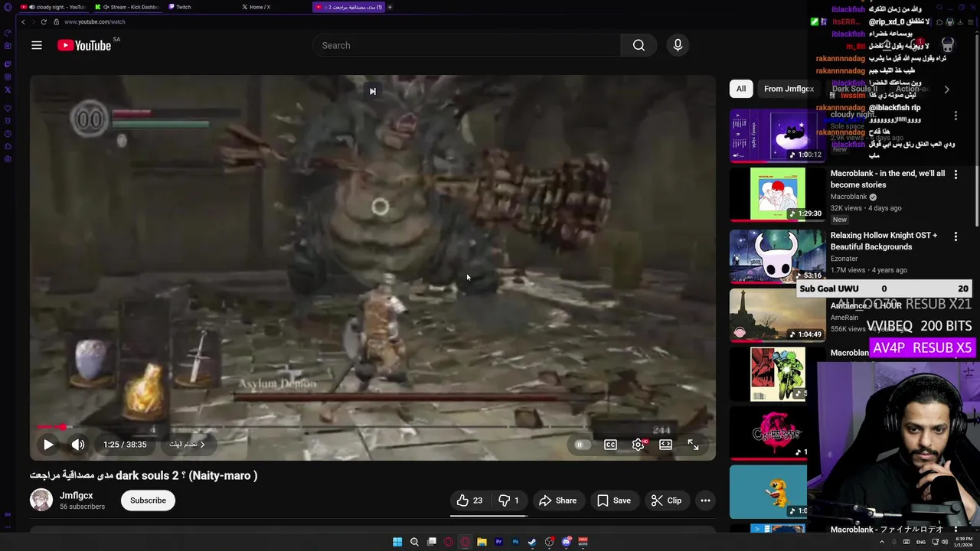Open options menu for cloudy night video
Viewport: 980px width, 551px height.
(955, 116)
